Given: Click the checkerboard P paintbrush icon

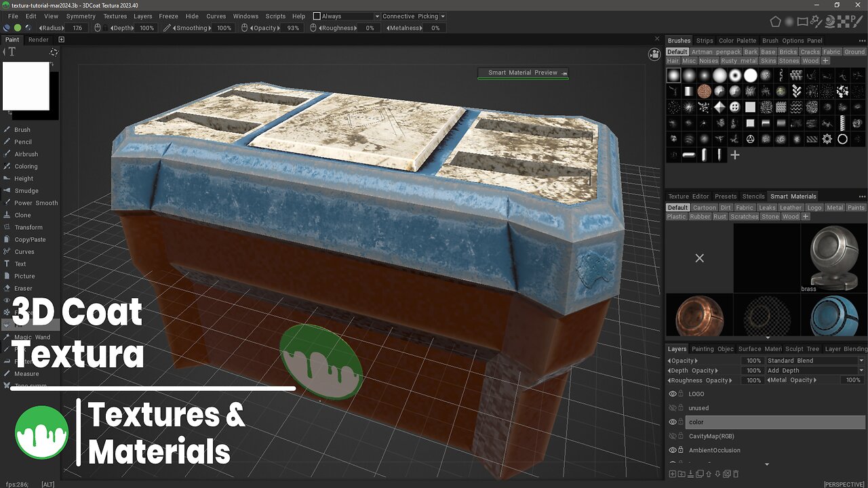Looking at the screenshot, I should [856, 22].
